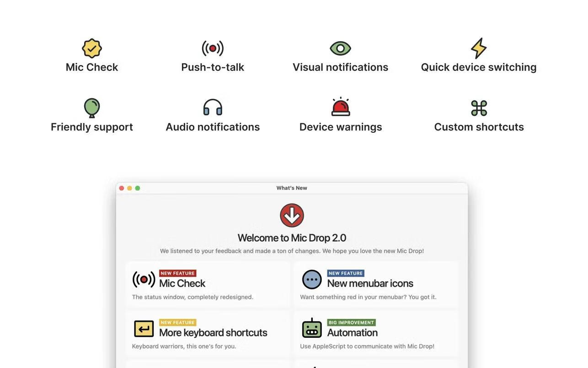Click the lightning bolt Quick device switching icon
Viewport: 588px width, 368px height.
click(x=479, y=48)
